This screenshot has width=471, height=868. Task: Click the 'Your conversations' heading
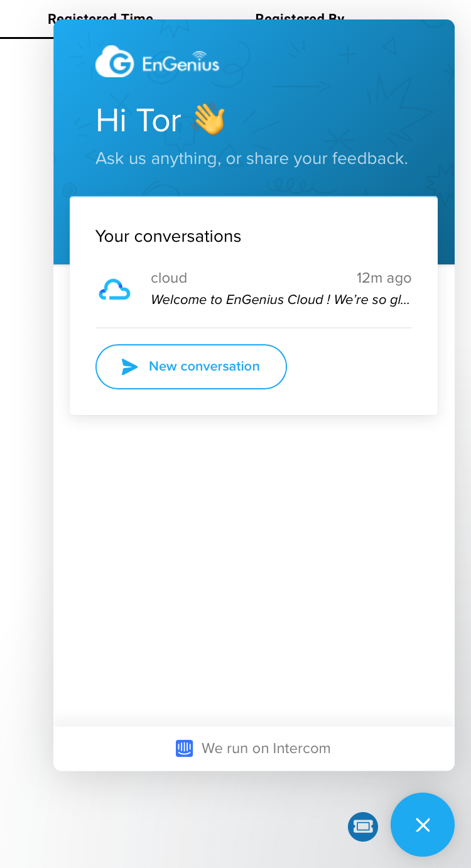click(168, 236)
